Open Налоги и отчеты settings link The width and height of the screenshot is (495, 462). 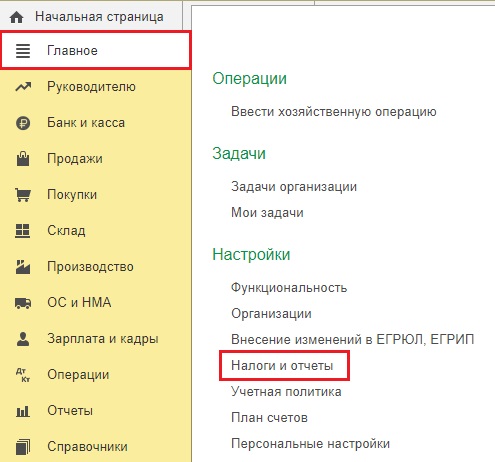pyautogui.click(x=282, y=365)
